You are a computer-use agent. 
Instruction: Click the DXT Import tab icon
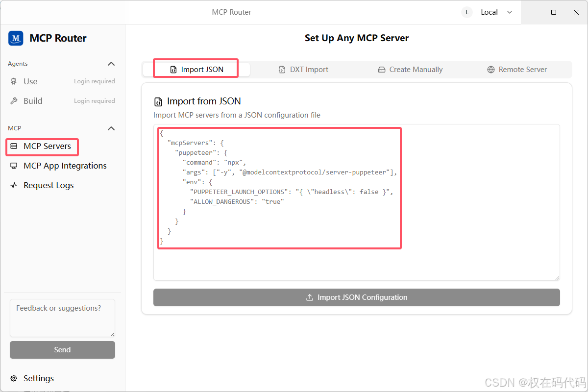pos(282,70)
